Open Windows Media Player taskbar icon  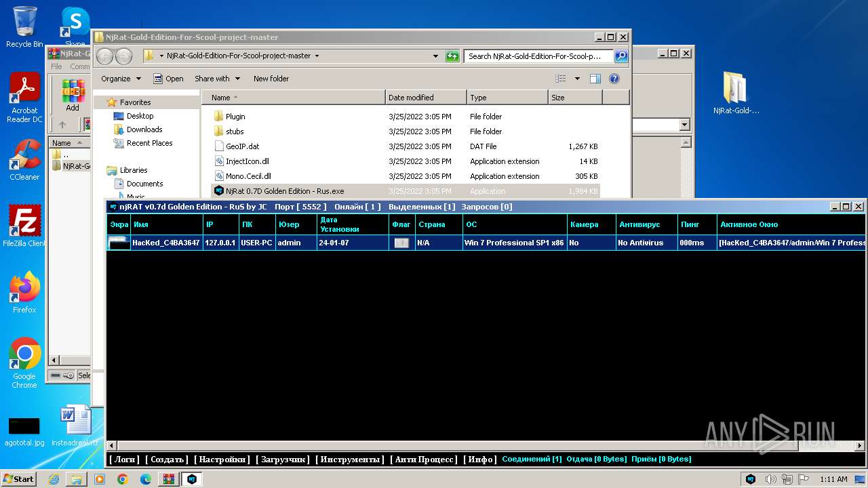tap(100, 479)
